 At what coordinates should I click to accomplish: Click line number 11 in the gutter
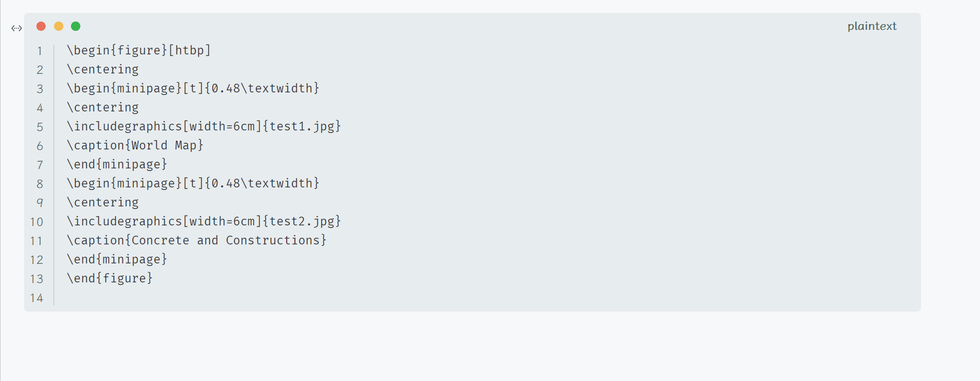coord(36,241)
